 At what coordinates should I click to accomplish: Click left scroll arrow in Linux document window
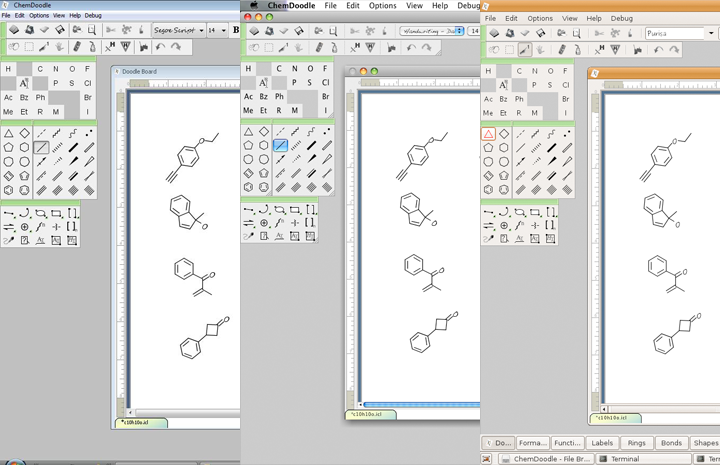click(604, 409)
